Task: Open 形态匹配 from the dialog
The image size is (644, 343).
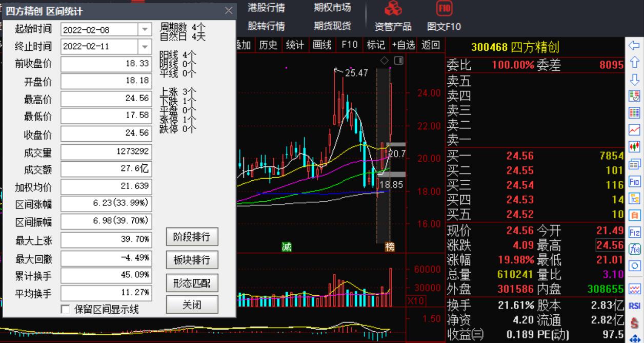Action: 193,283
